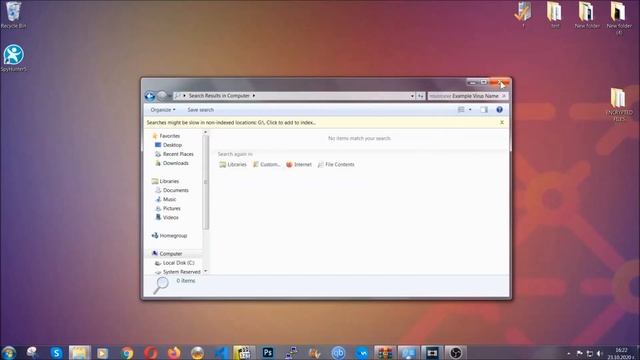Open Recent Places in the sidebar

click(174, 154)
